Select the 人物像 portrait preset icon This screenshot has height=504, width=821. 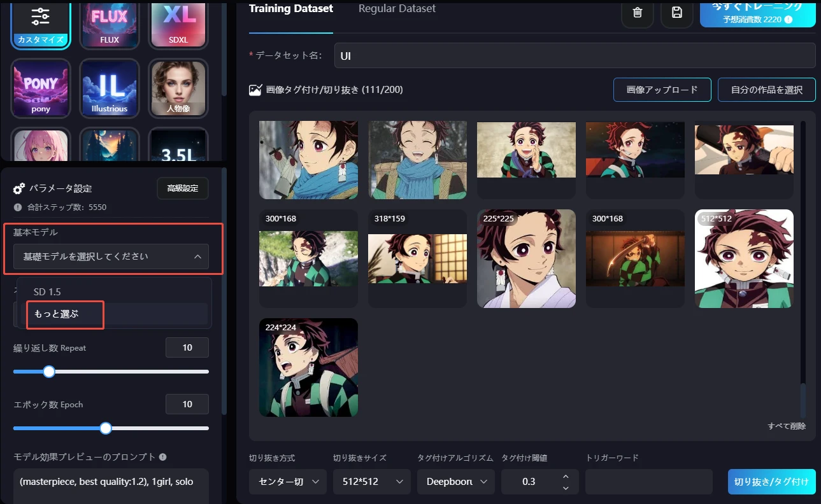click(x=178, y=88)
